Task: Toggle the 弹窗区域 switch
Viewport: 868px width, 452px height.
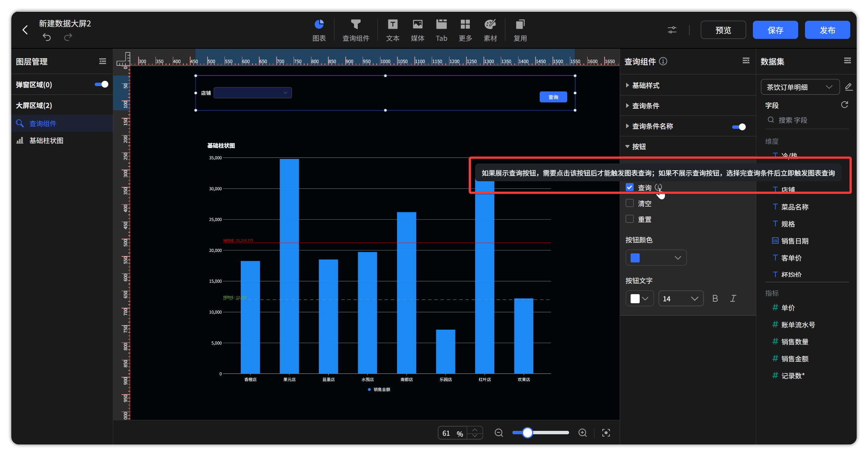Action: (101, 84)
